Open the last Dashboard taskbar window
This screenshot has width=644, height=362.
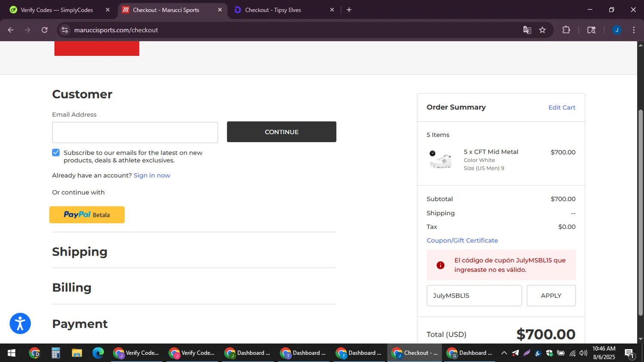click(x=470, y=353)
